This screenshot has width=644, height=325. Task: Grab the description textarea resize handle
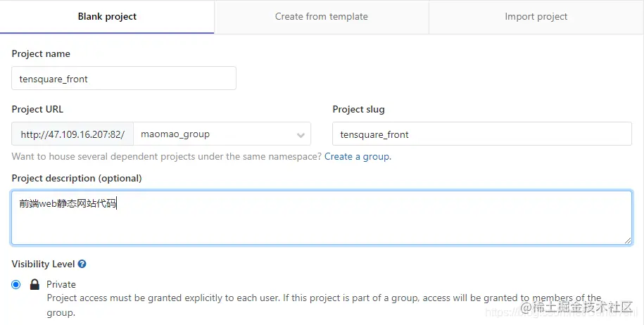(627, 240)
